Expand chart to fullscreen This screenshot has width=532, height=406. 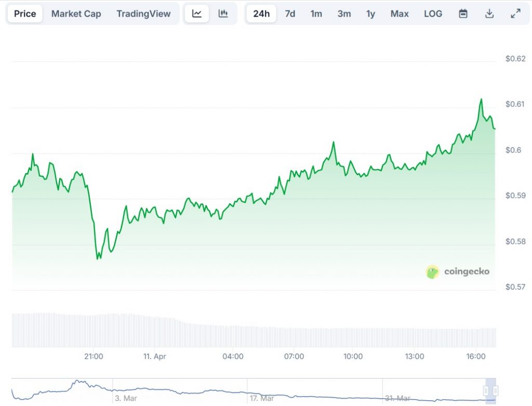pos(515,14)
